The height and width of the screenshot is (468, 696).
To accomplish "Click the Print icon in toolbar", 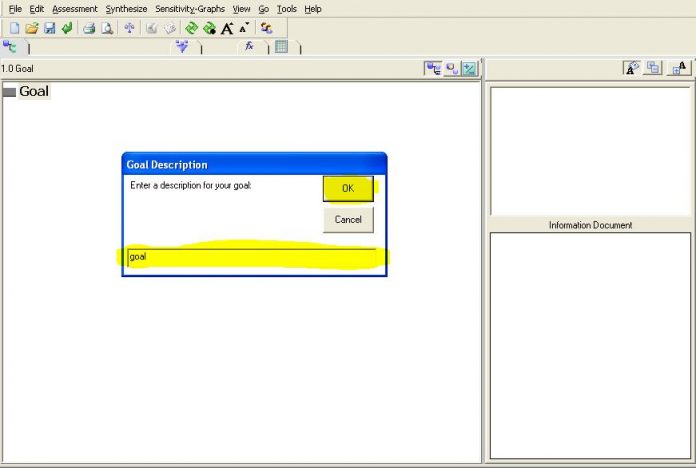I will [x=88, y=28].
